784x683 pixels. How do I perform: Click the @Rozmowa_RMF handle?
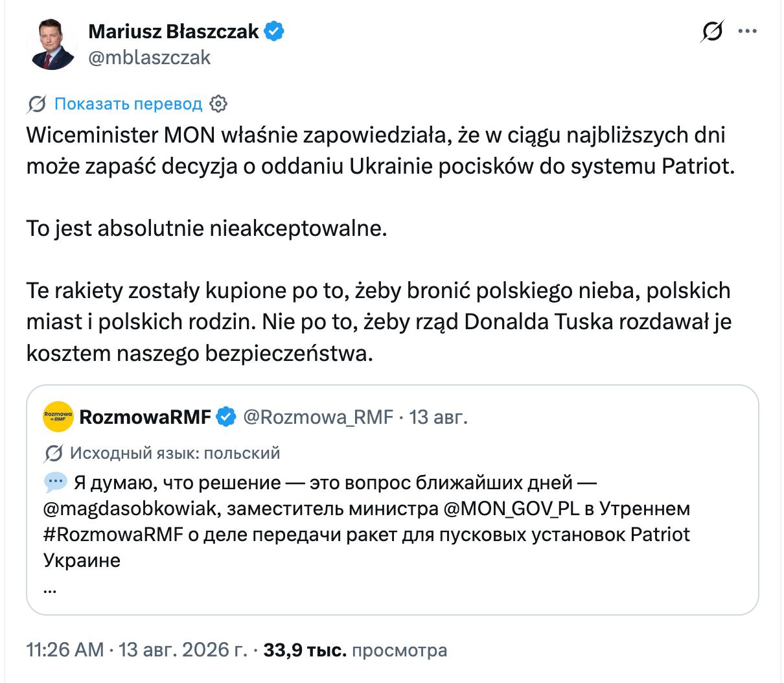point(318,417)
